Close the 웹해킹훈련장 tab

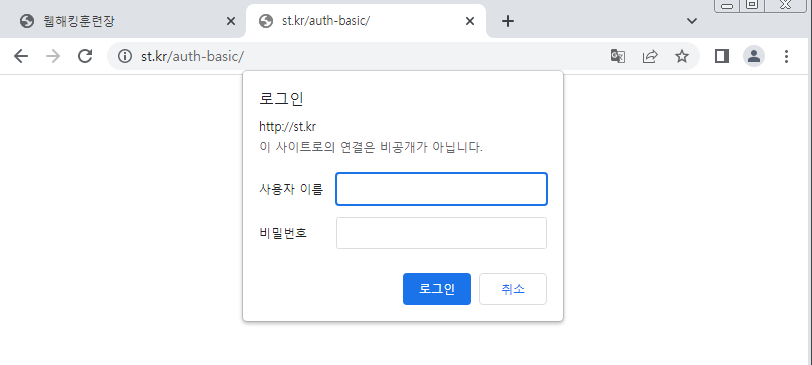click(x=231, y=21)
